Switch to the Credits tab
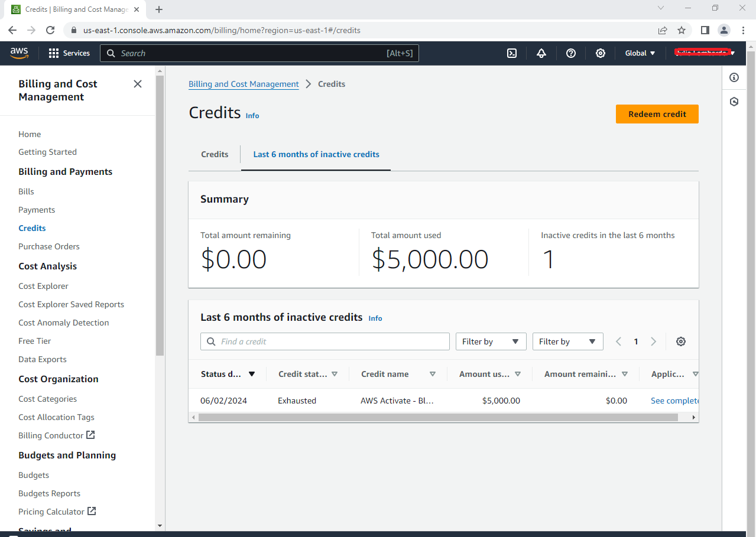 click(215, 154)
